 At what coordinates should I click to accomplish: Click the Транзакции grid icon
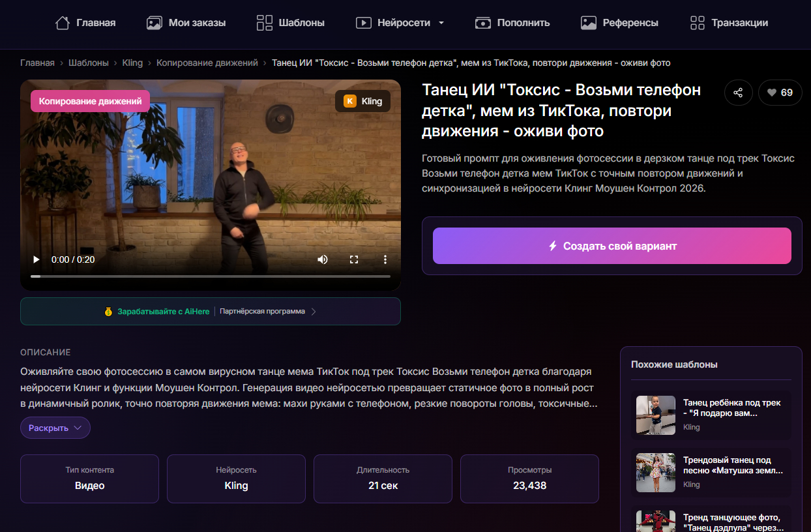click(x=698, y=23)
